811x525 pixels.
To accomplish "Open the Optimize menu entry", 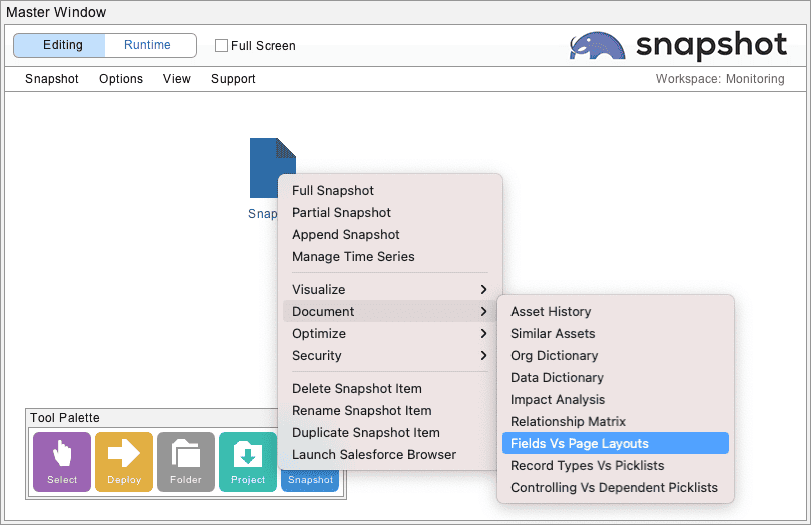I will pyautogui.click(x=390, y=334).
